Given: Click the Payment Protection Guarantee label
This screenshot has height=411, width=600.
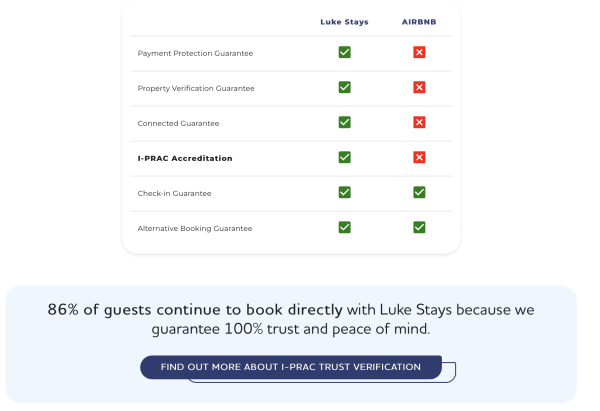Looking at the screenshot, I should (195, 53).
